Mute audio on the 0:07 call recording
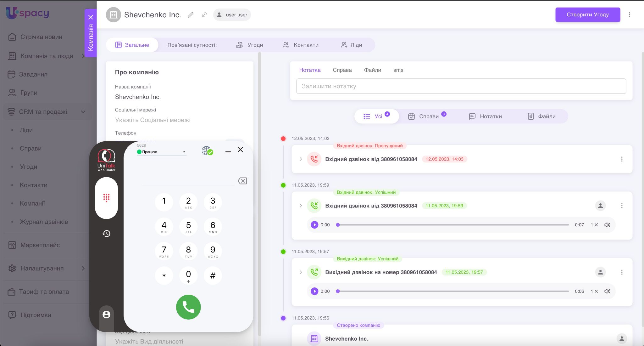Screen dimensions: 644x346 click(607, 225)
